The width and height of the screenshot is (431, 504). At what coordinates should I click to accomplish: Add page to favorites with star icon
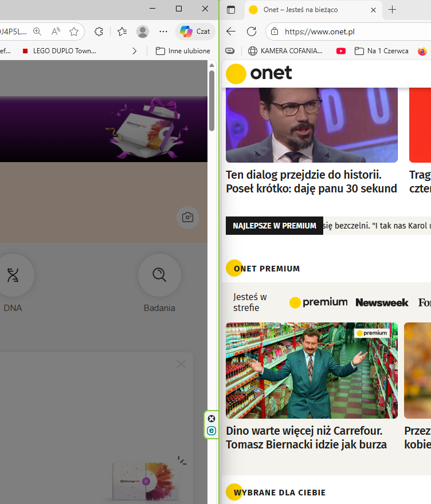[x=74, y=31]
